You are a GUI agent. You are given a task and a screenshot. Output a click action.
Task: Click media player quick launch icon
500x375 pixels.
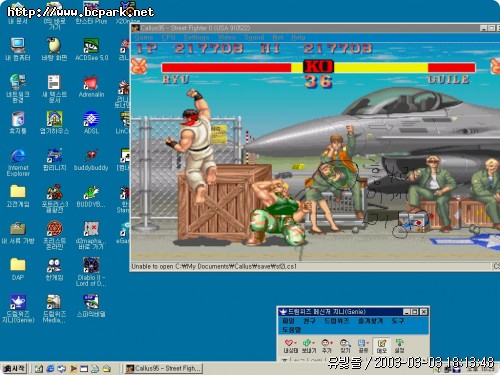tap(73, 369)
